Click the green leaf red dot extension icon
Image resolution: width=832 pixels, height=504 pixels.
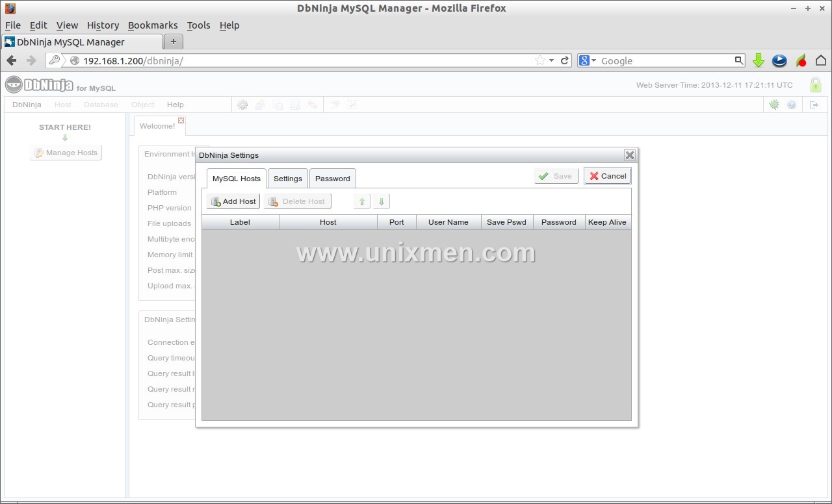pos(801,60)
